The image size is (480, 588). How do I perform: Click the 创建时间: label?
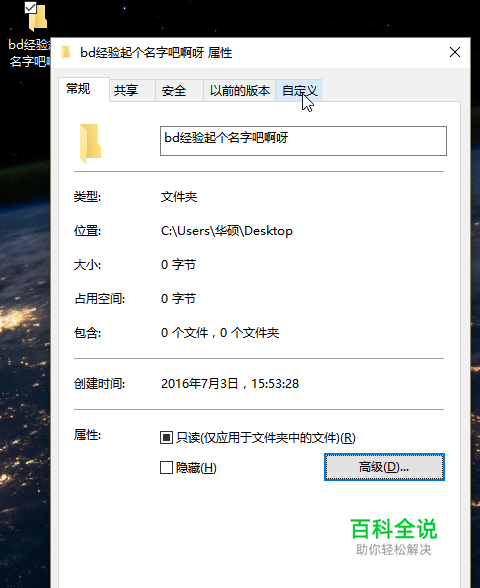99,384
